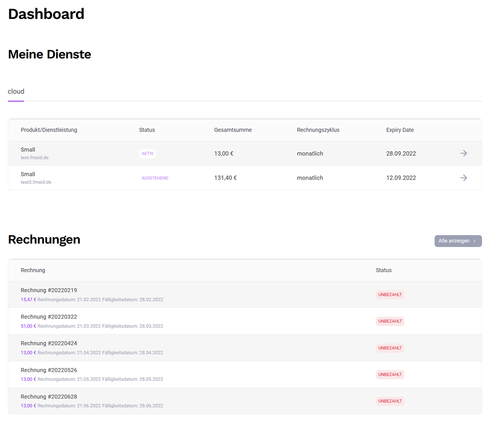Click the UNBEZAHLT badge for Rechnung #20220322
This screenshot has width=504, height=433.
(x=390, y=321)
